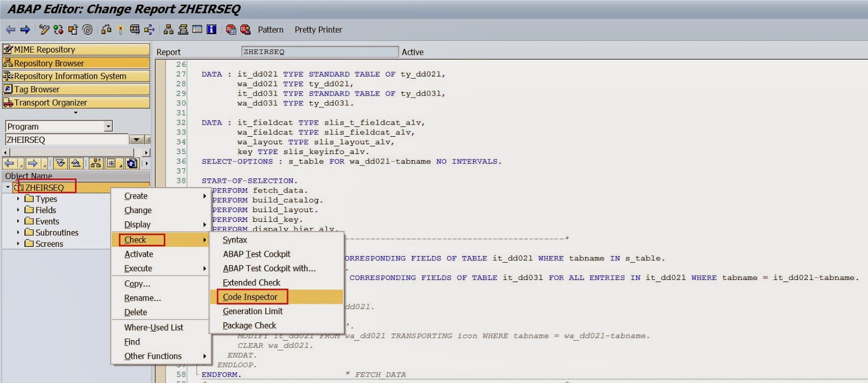
Task: Click the Set/Delete External Breakpoint stop icon
Action: tap(245, 30)
